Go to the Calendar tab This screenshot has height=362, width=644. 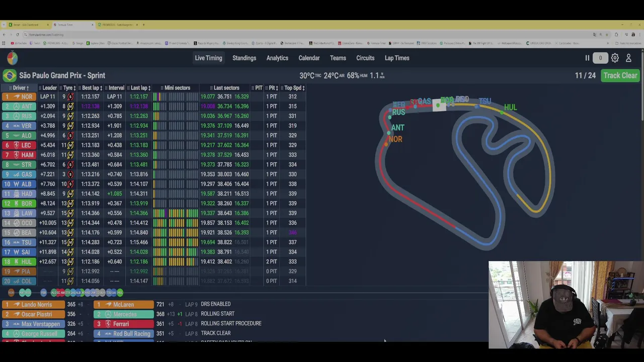pos(309,58)
